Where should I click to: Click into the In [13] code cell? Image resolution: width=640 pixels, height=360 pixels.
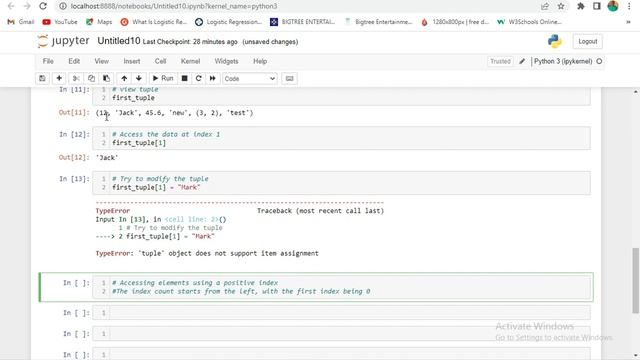pyautogui.click(x=341, y=183)
